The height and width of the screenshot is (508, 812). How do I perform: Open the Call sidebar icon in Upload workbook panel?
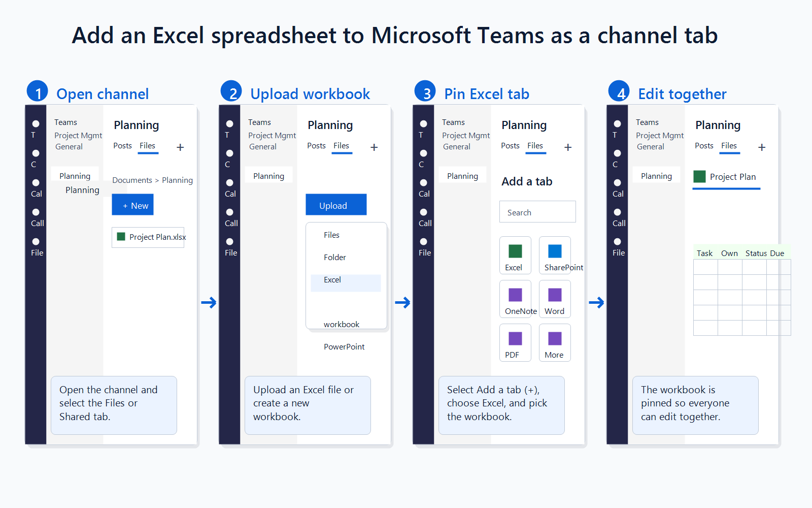coord(230,212)
